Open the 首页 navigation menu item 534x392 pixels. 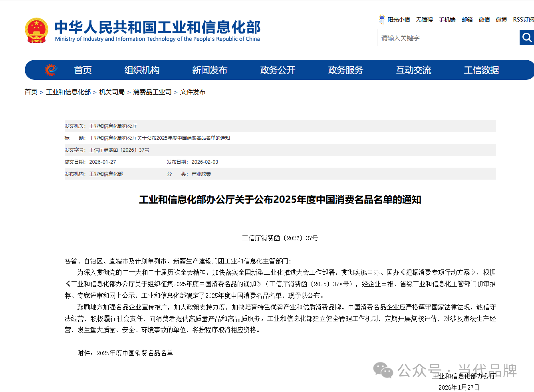(x=83, y=70)
